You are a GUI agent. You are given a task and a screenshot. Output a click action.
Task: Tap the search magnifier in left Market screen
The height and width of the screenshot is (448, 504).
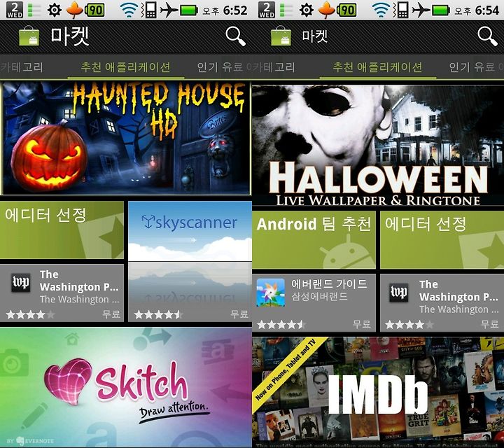(236, 36)
